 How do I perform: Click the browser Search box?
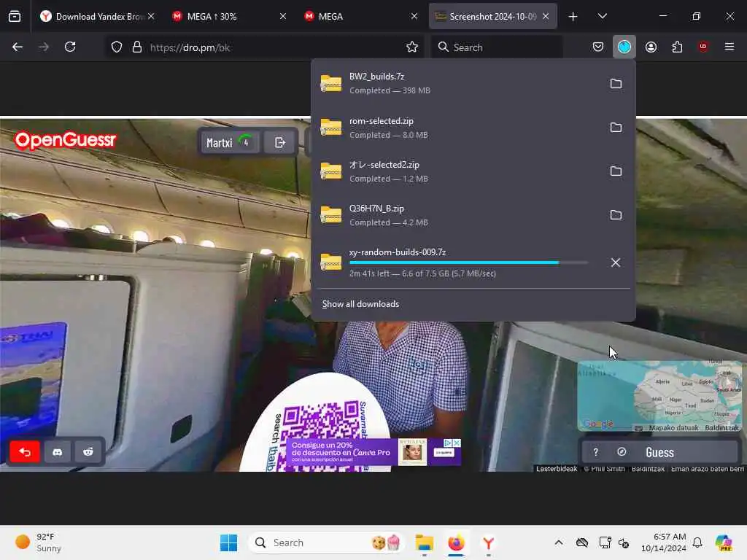(496, 47)
